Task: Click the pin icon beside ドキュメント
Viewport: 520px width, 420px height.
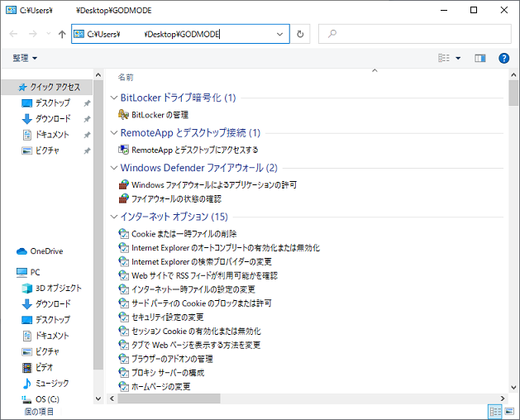Action: [x=87, y=135]
